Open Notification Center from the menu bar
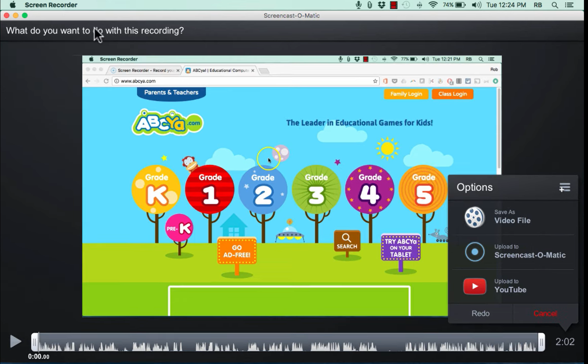Image resolution: width=588 pixels, height=364 pixels. [x=569, y=5]
